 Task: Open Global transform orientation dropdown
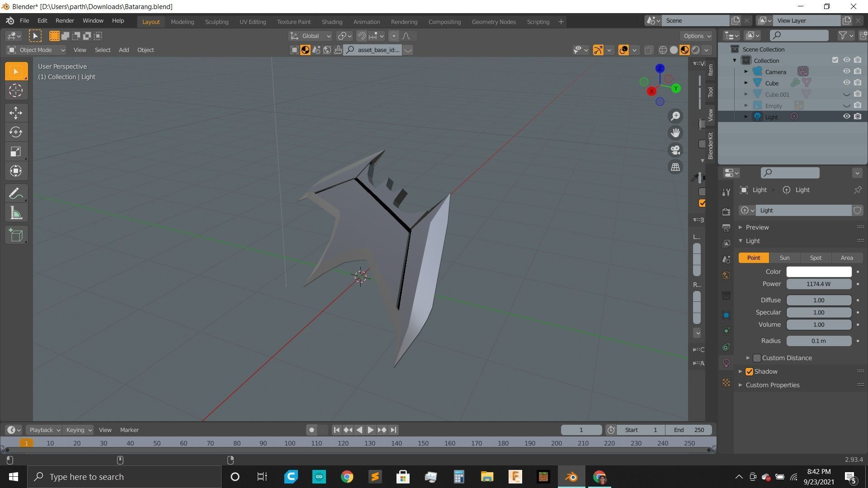pyautogui.click(x=310, y=36)
